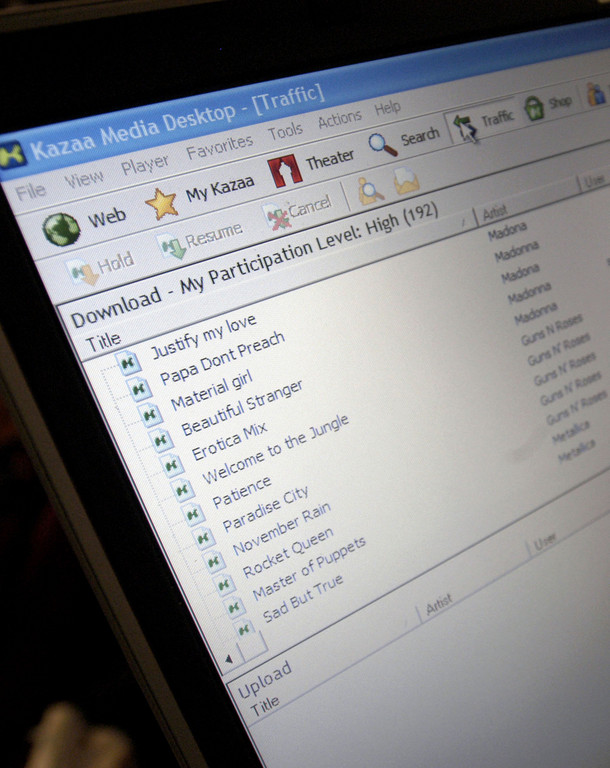
Task: Click the Theater toolbar label
Action: point(330,159)
